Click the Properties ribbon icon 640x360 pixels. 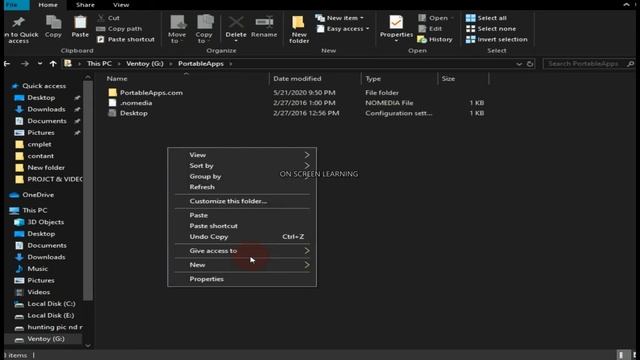(x=396, y=29)
